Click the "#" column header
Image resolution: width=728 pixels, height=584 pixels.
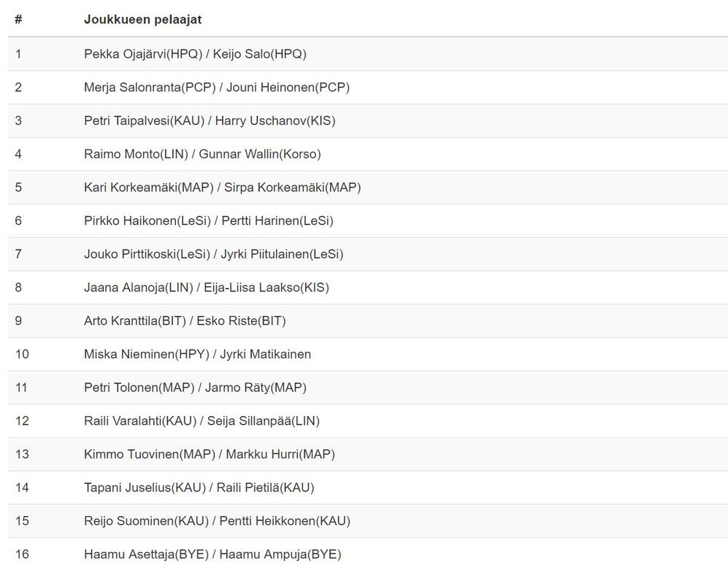coord(18,19)
